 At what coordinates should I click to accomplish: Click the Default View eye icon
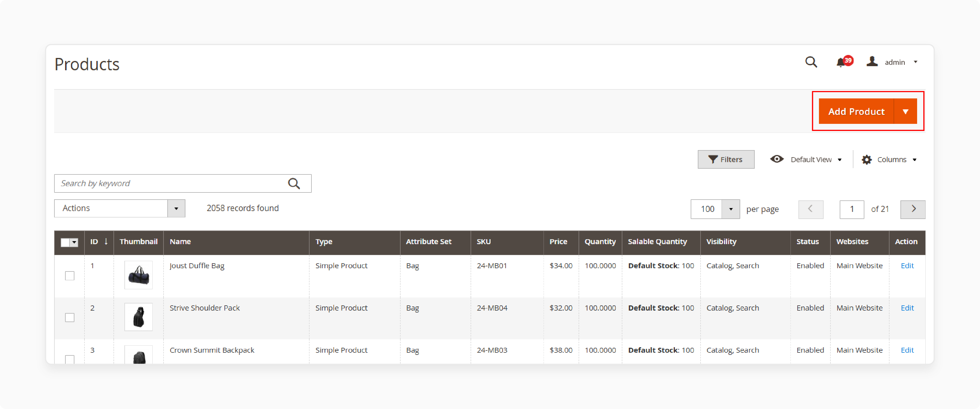point(777,159)
